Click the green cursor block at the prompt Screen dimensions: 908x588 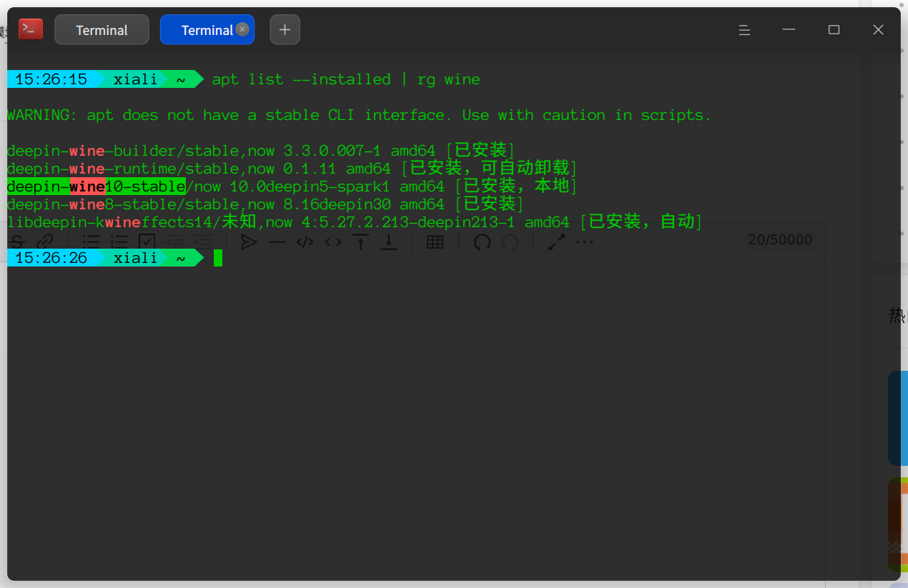coord(217,258)
